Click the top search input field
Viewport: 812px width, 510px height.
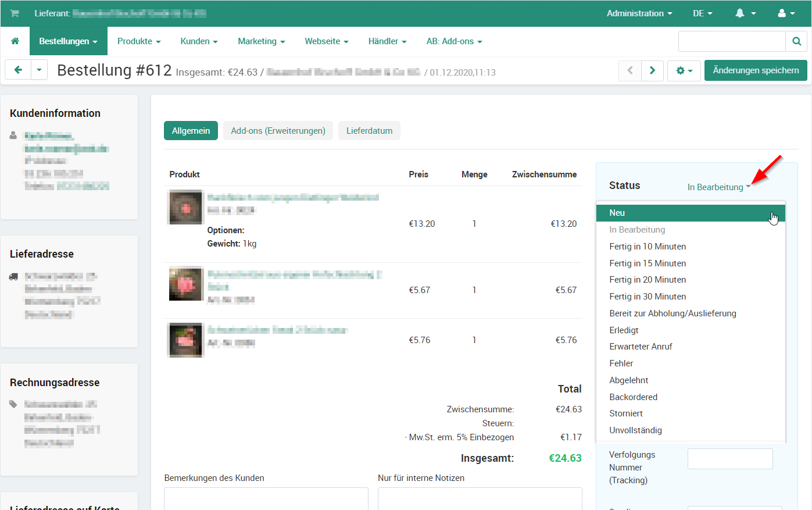pyautogui.click(x=732, y=41)
